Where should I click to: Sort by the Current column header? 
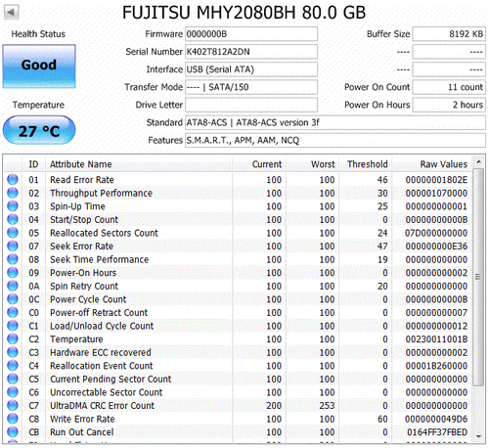pyautogui.click(x=259, y=164)
